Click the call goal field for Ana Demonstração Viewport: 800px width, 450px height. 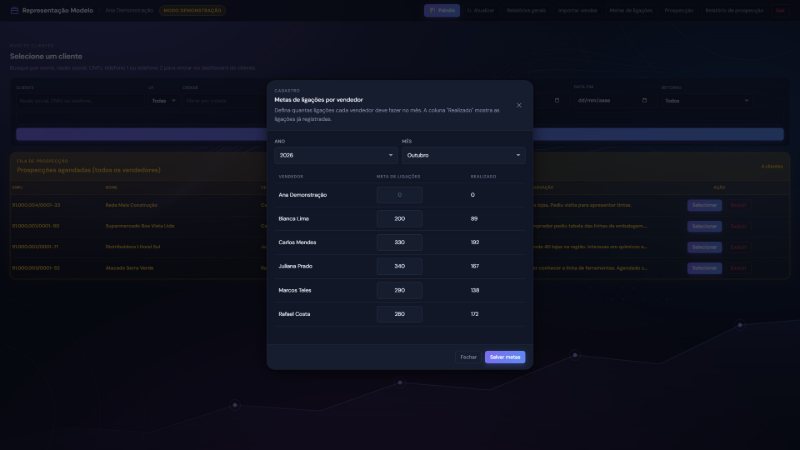pos(399,195)
